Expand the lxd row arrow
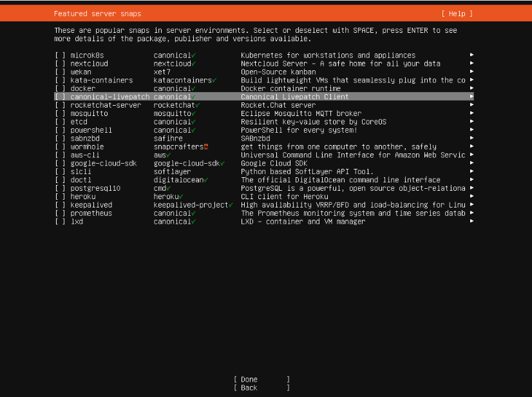 (x=471, y=221)
